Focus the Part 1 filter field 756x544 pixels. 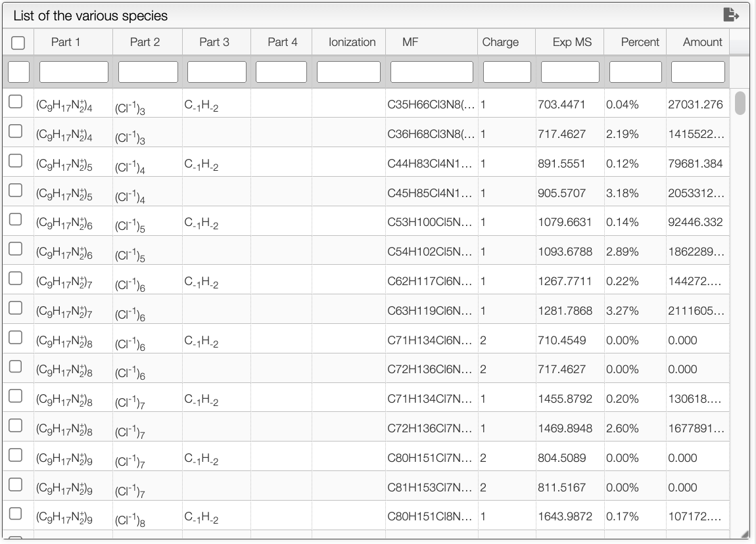[74, 72]
